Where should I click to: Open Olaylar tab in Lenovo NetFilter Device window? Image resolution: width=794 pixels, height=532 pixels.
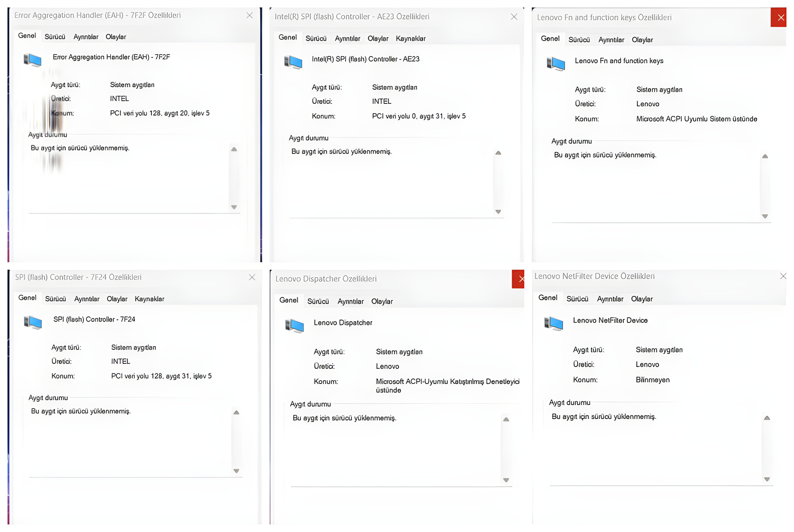(x=642, y=299)
